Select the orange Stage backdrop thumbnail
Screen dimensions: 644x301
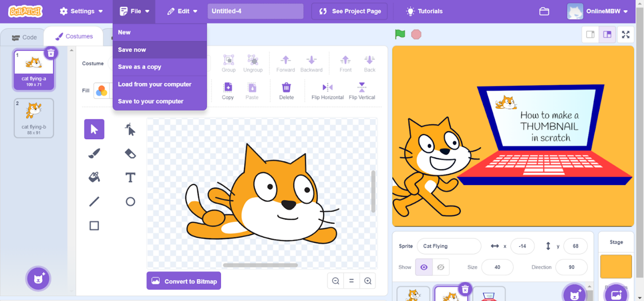point(616,266)
